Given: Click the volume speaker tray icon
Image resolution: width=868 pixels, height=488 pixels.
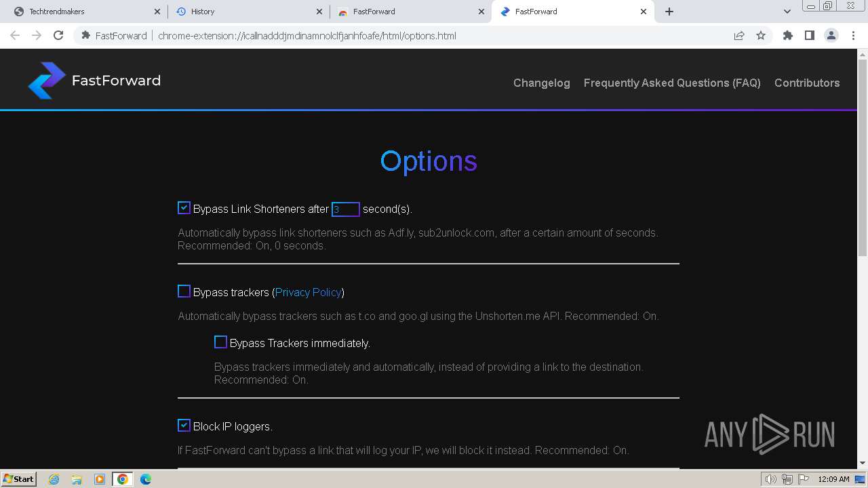Looking at the screenshot, I should (771, 479).
